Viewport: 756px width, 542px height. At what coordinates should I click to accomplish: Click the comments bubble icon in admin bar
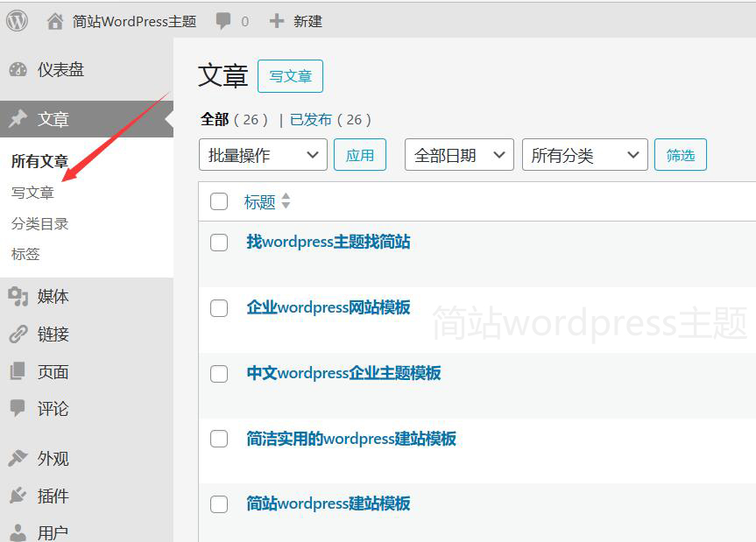(x=224, y=21)
